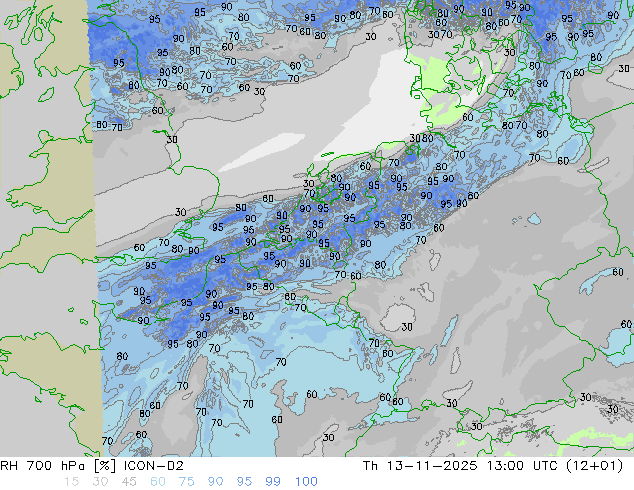Click the 'Th 13-11-2025' date text

click(421, 466)
